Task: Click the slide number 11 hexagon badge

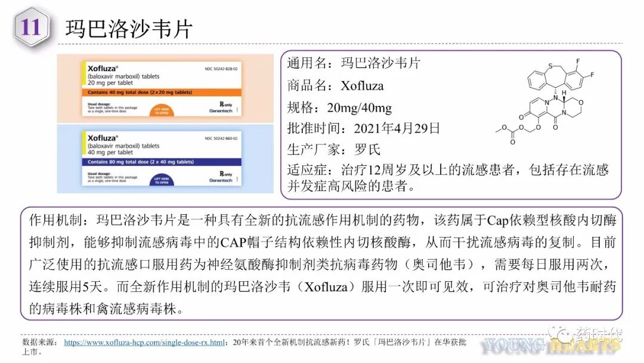Action: 31,27
